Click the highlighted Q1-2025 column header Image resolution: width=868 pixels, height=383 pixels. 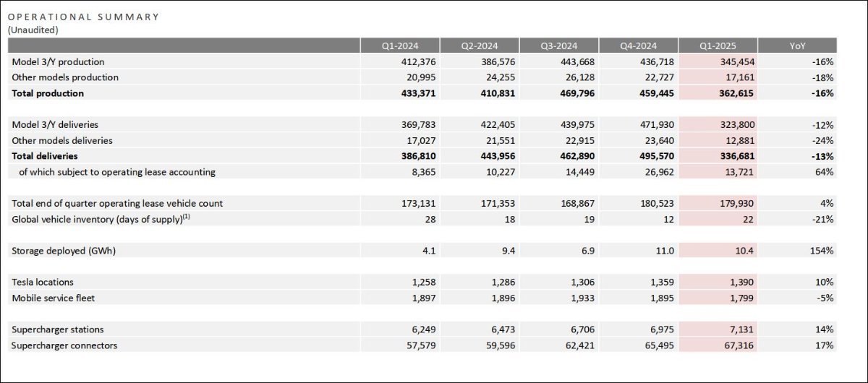[718, 46]
